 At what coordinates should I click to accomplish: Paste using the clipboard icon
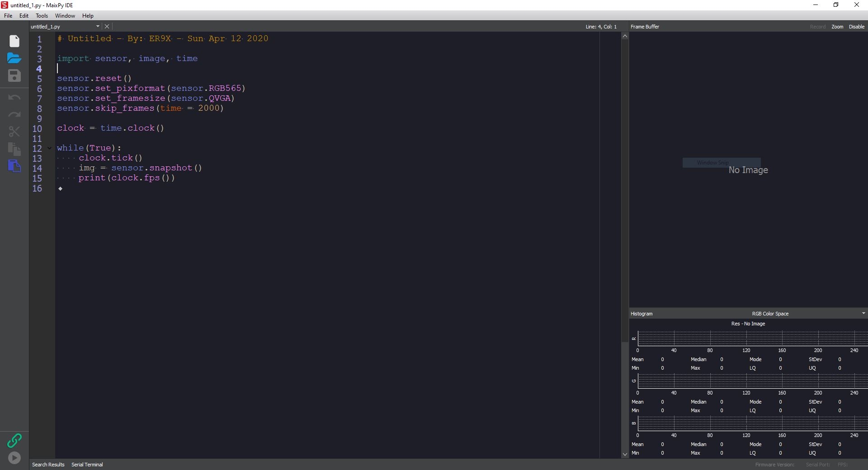(x=14, y=166)
